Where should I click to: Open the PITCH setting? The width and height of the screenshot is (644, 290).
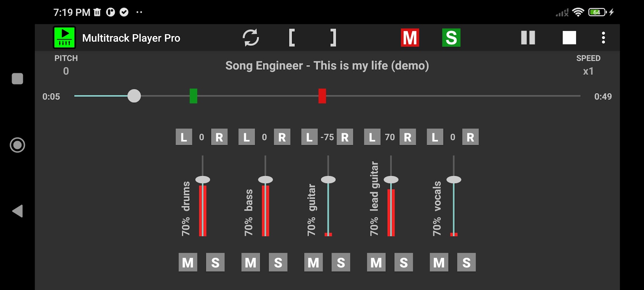click(x=66, y=65)
